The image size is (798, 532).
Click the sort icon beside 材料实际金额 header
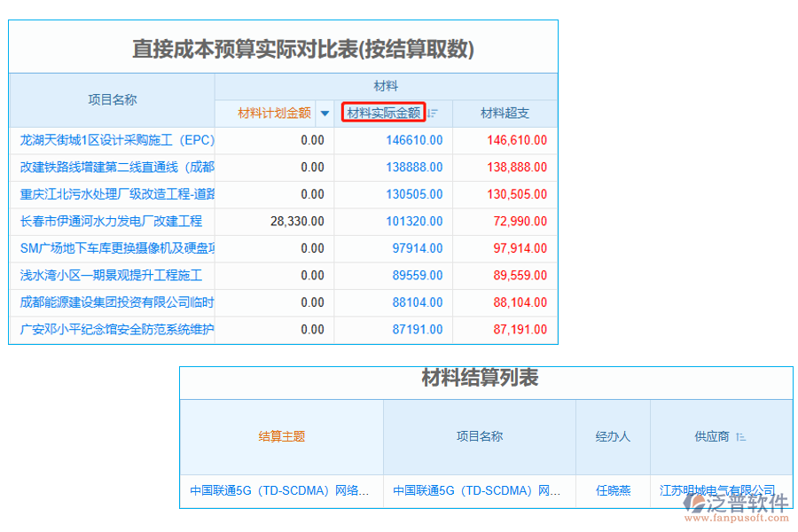(434, 113)
